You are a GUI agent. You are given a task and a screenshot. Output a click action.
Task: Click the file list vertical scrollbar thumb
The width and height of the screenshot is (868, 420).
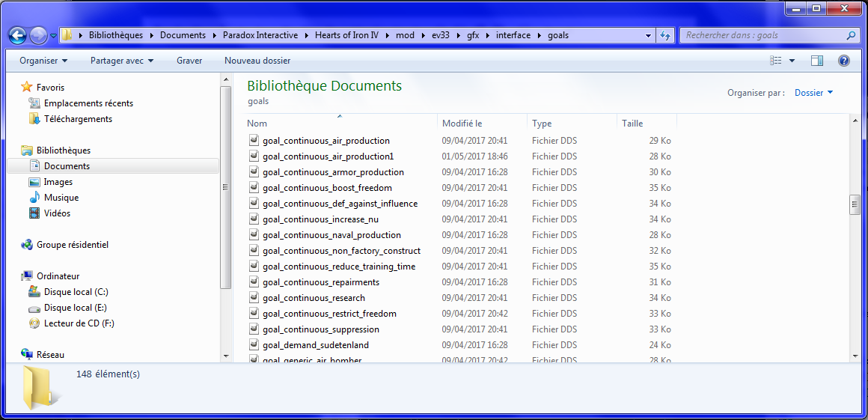coord(854,204)
